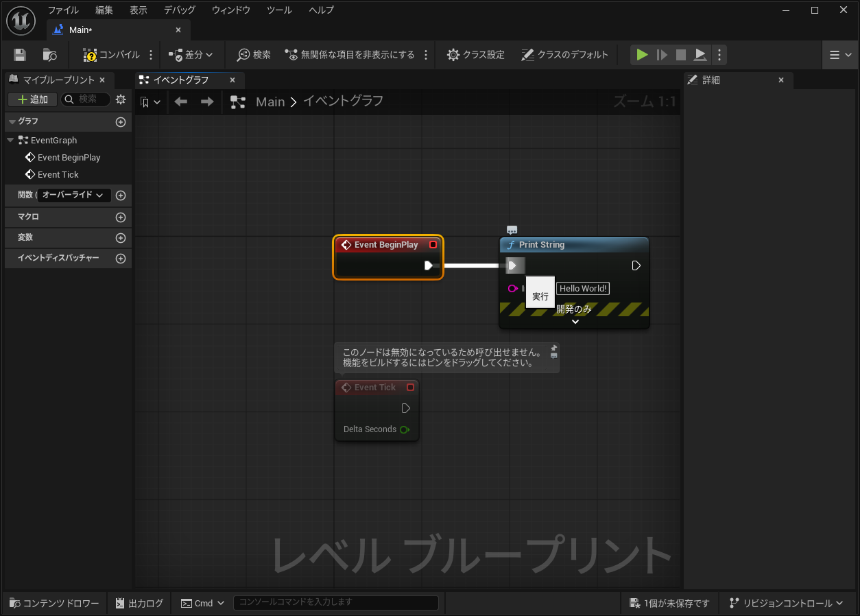Open the 表示 menu
This screenshot has height=616, width=860.
[139, 10]
